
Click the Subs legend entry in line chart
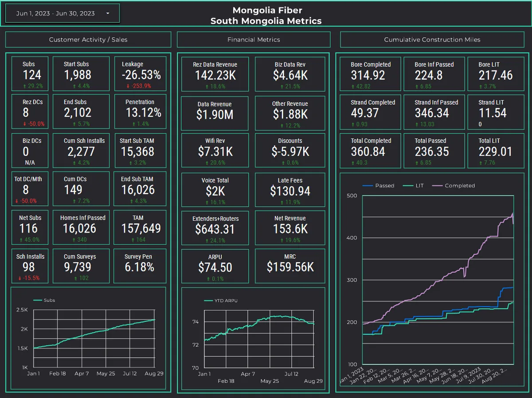[44, 300]
